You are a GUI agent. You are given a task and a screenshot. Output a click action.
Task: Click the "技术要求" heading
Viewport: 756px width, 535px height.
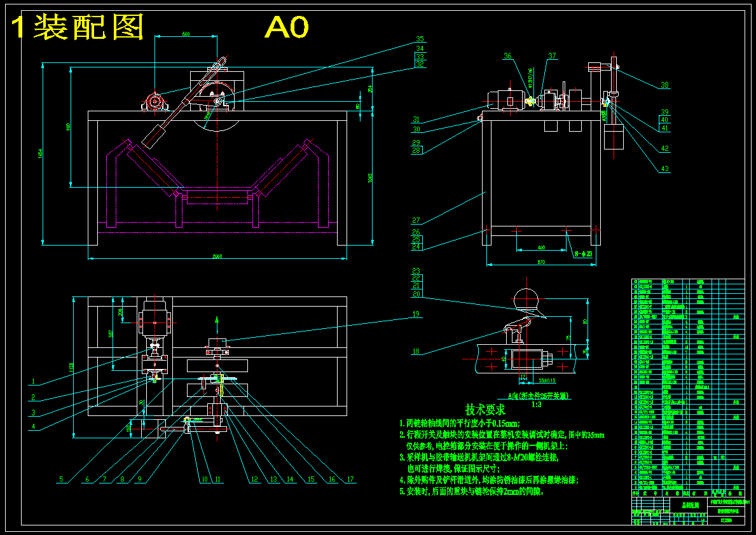point(485,410)
